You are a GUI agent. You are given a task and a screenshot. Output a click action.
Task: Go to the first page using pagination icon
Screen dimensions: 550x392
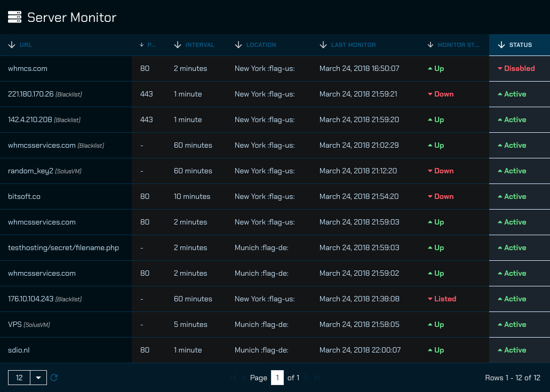[x=233, y=378]
